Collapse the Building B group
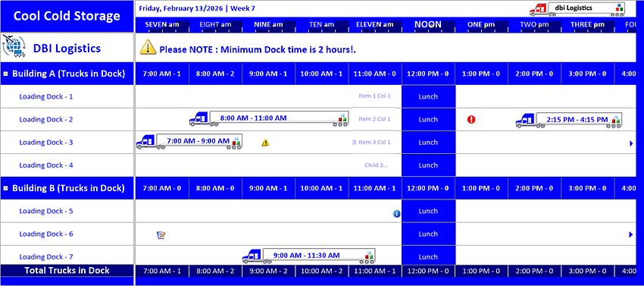 click(6, 188)
